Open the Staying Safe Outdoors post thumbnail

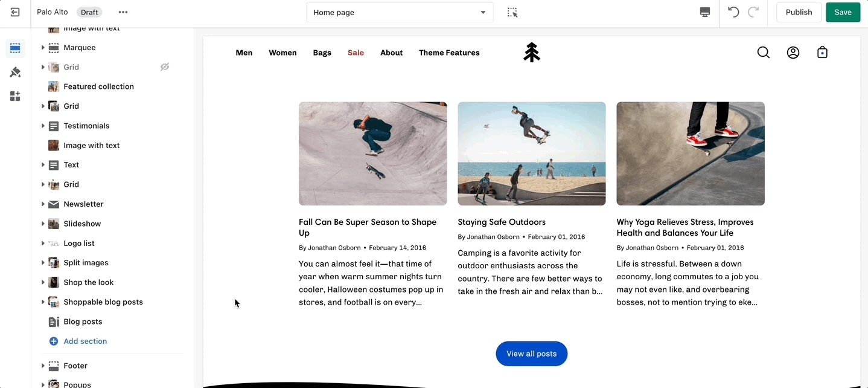click(x=531, y=154)
